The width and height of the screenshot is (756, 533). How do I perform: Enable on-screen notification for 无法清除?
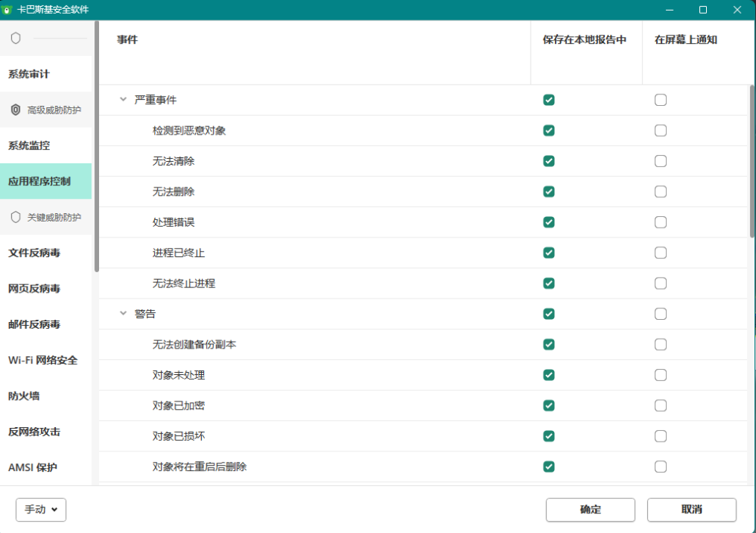click(661, 161)
